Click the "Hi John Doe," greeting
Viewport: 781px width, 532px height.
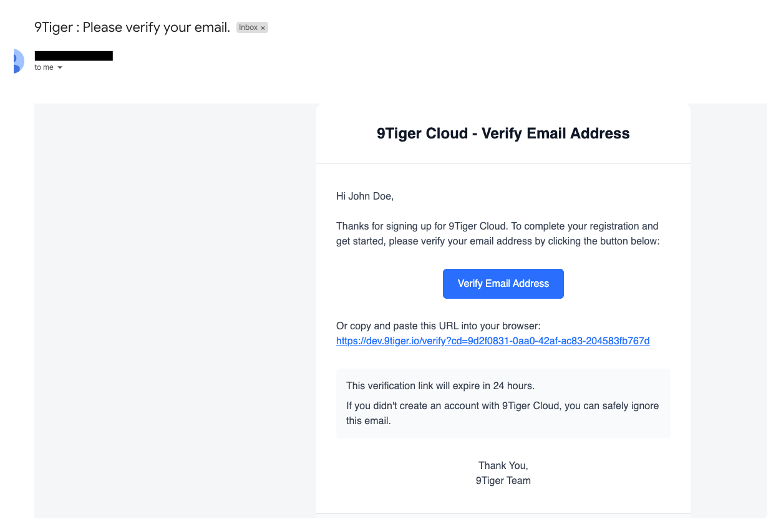point(365,196)
